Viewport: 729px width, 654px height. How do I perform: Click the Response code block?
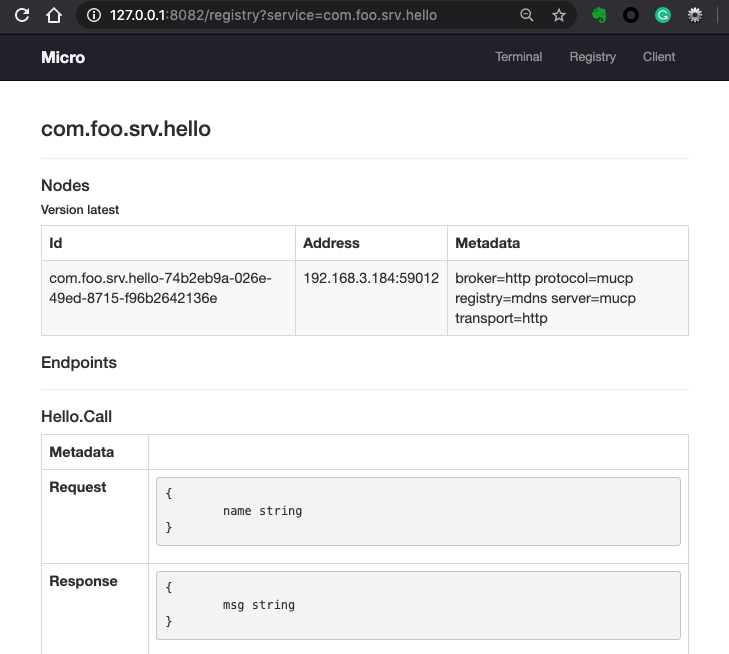click(x=418, y=605)
